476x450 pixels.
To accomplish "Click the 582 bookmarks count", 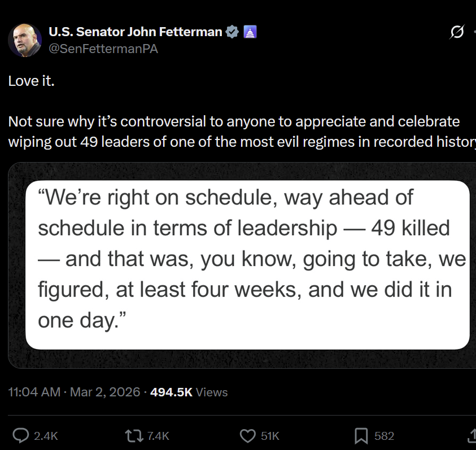I will (x=384, y=436).
